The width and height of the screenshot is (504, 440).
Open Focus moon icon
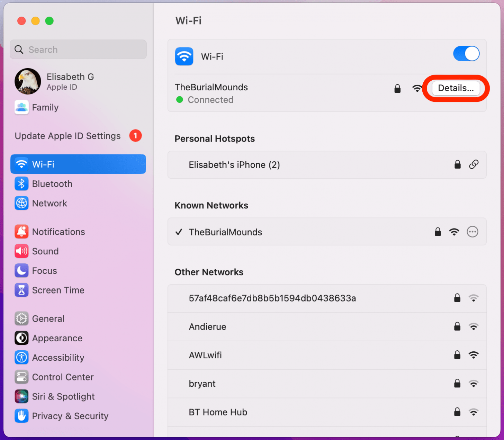coord(21,271)
